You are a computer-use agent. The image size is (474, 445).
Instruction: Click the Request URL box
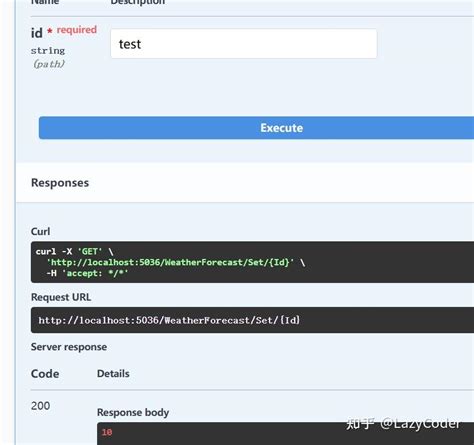[252, 320]
